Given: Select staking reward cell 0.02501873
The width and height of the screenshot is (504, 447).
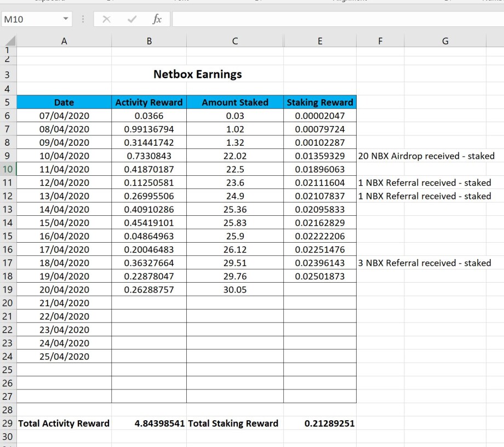Looking at the screenshot, I should coord(320,277).
